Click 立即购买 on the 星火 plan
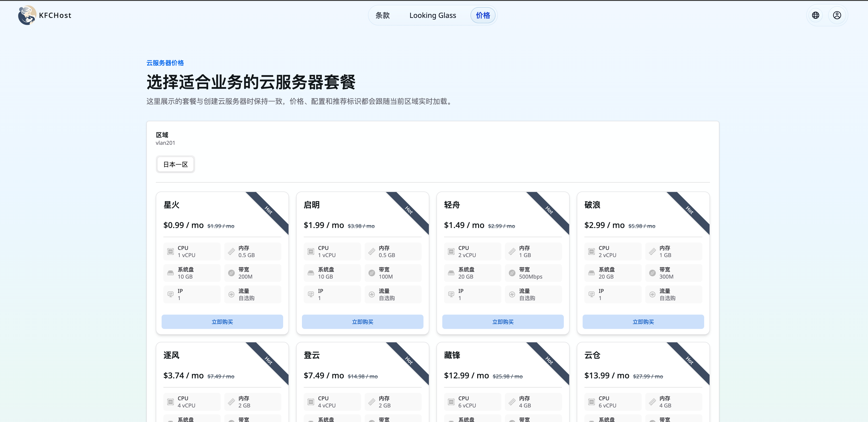Screen dimensions: 868x422 (x=222, y=322)
